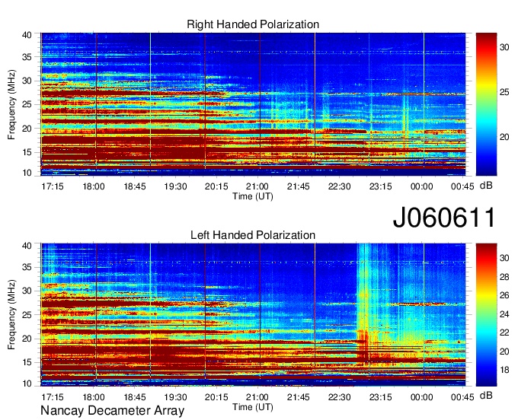Viewport: 518px width, 420px height.
Task: Click the 22 dB tick on the Left Handed color scale
Action: pyautogui.click(x=504, y=332)
